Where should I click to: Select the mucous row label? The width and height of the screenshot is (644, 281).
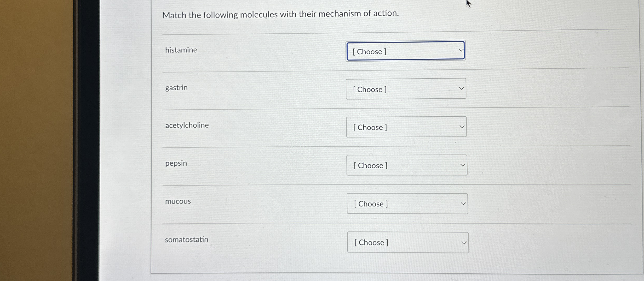[178, 201]
